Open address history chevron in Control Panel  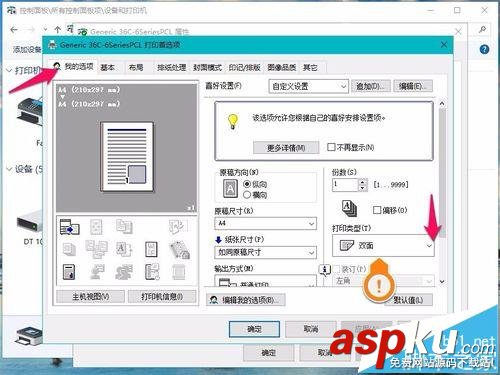(46, 30)
